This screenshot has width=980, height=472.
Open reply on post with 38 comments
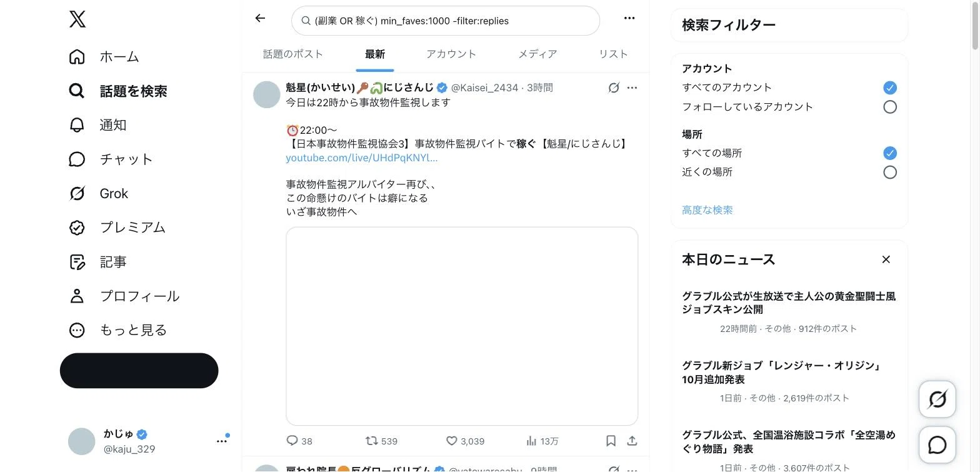pos(299,441)
